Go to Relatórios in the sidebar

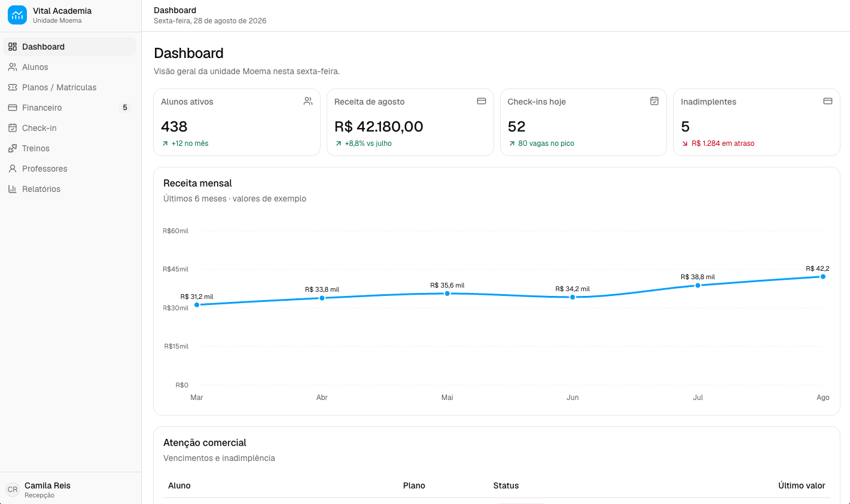70,189
